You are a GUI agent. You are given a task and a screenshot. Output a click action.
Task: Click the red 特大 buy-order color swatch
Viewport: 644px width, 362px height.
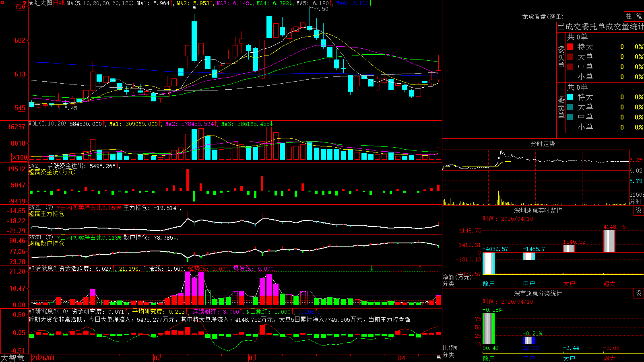pos(570,47)
